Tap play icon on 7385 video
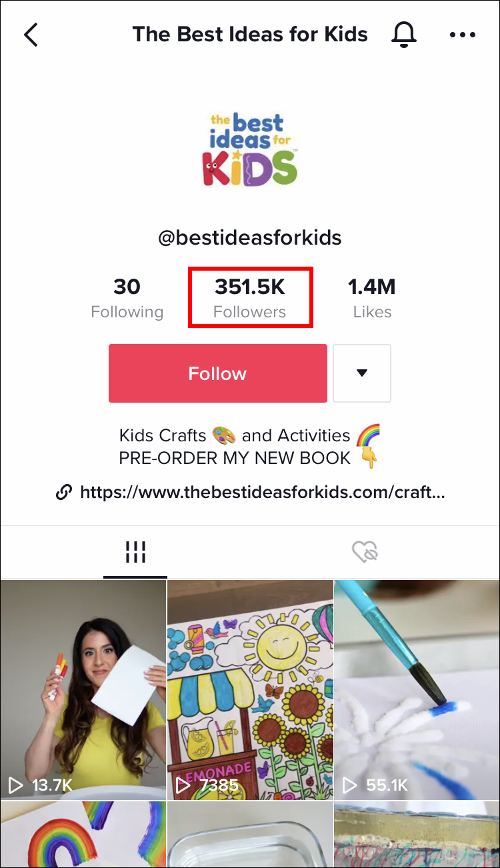Screen dimensions: 500x868 [x=183, y=785]
